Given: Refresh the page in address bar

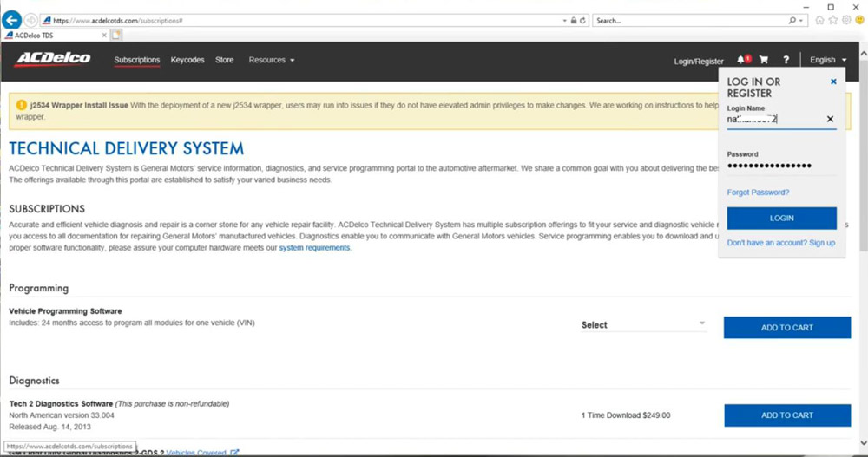Looking at the screenshot, I should tap(582, 20).
